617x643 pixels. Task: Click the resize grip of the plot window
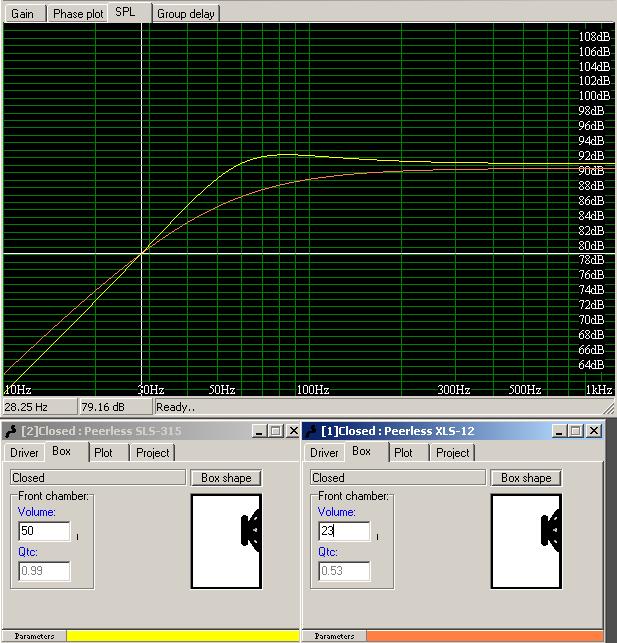[x=610, y=408]
